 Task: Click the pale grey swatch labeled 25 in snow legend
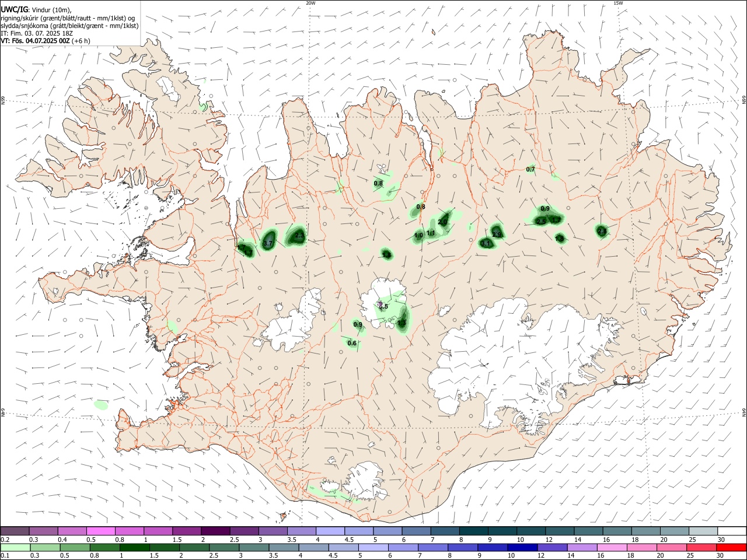point(703,531)
